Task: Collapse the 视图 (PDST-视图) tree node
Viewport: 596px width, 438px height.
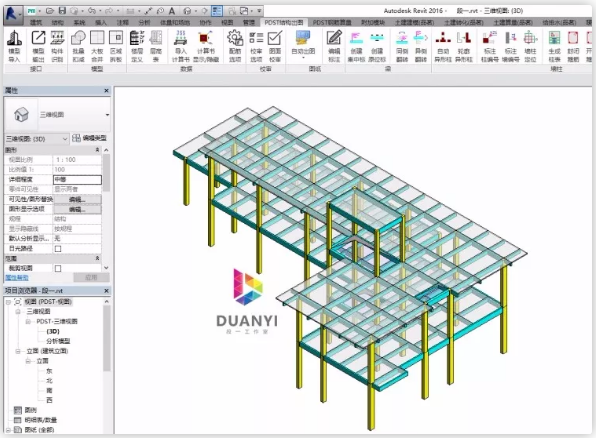Action: 8,302
